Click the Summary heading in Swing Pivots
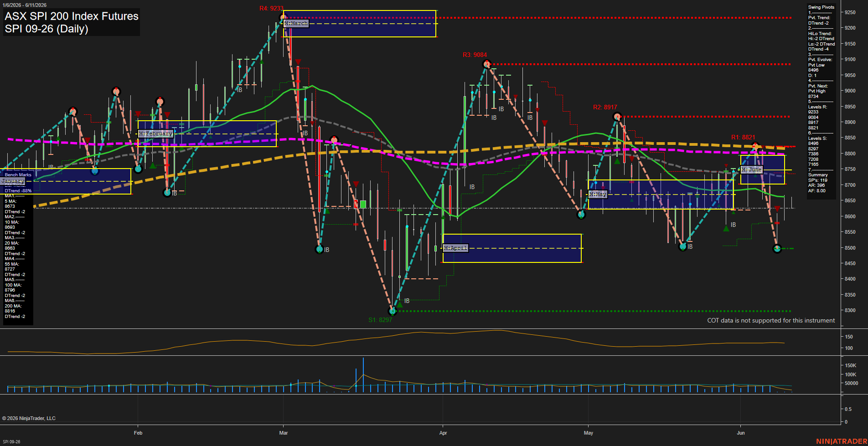 pyautogui.click(x=818, y=175)
